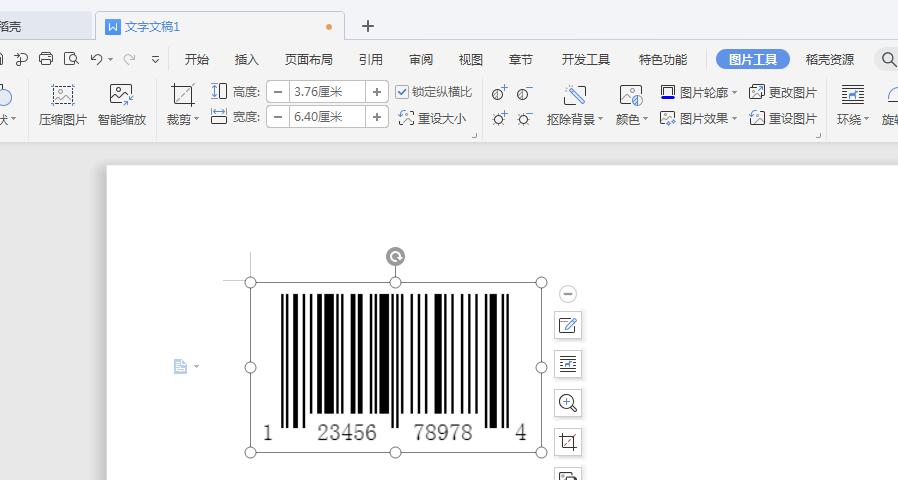Viewport: 898px width, 480px height.
Task: Click the Undo arrow icon
Action: pos(96,58)
